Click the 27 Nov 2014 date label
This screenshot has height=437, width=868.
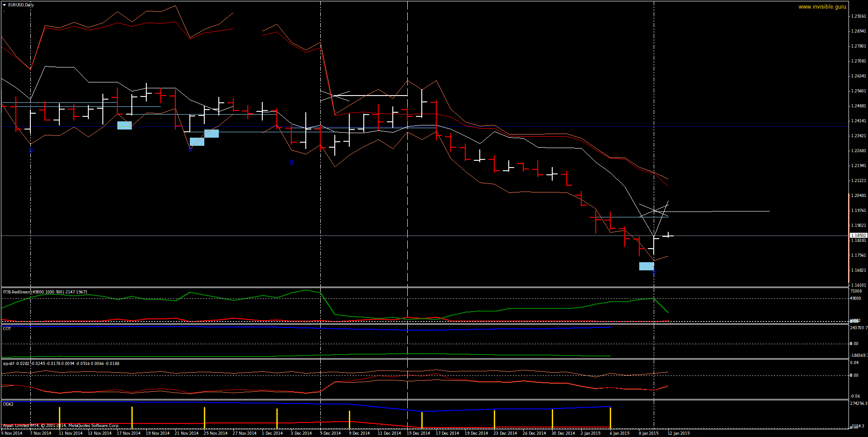[245, 433]
